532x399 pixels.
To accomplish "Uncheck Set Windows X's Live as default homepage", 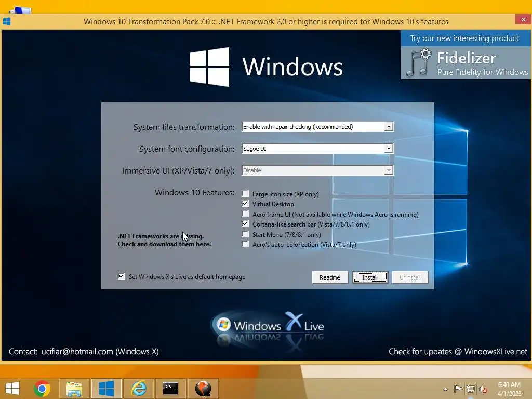I will 122,276.
